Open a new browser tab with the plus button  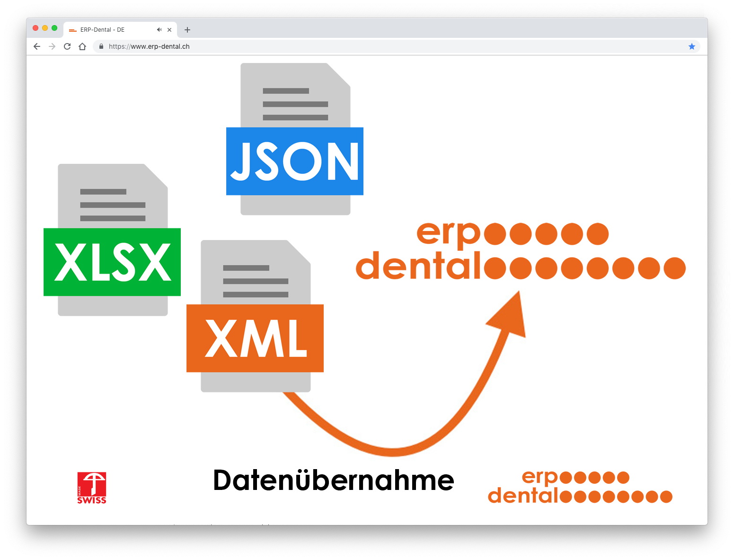tap(187, 29)
